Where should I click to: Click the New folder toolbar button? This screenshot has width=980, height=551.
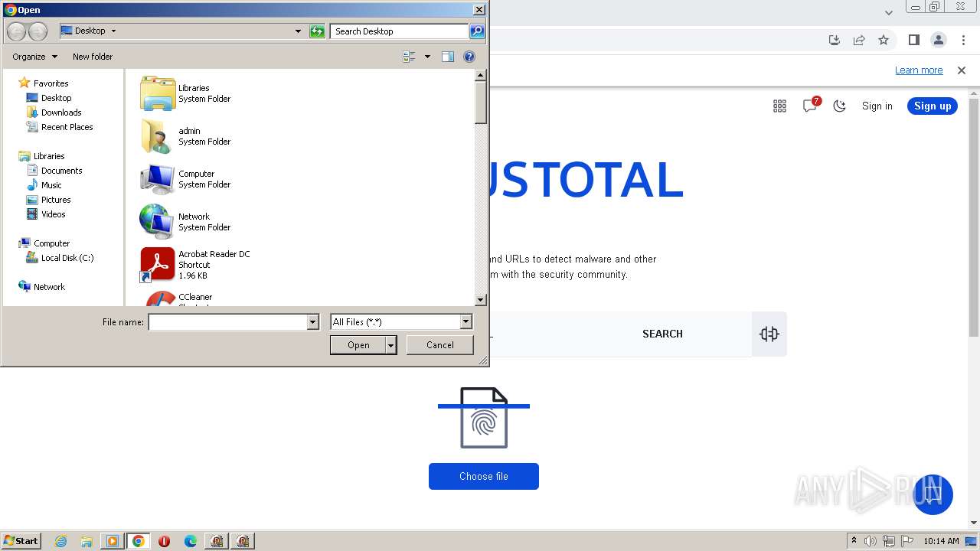(x=93, y=57)
